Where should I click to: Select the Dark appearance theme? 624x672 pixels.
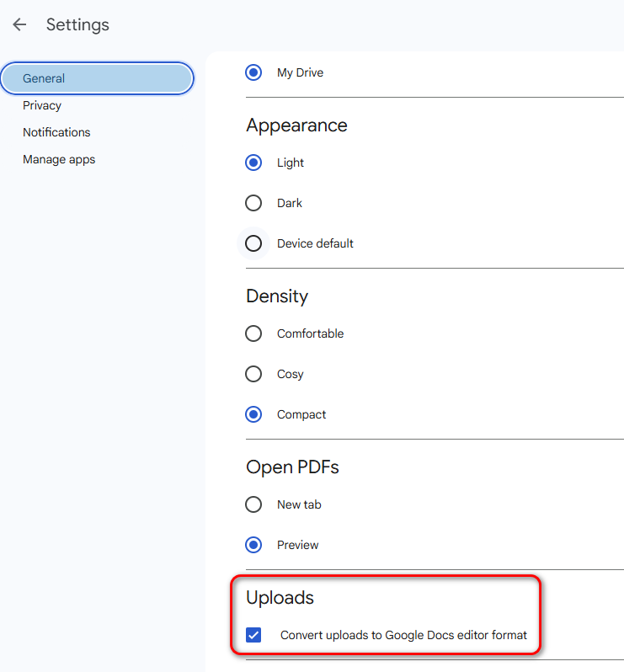pyautogui.click(x=253, y=203)
